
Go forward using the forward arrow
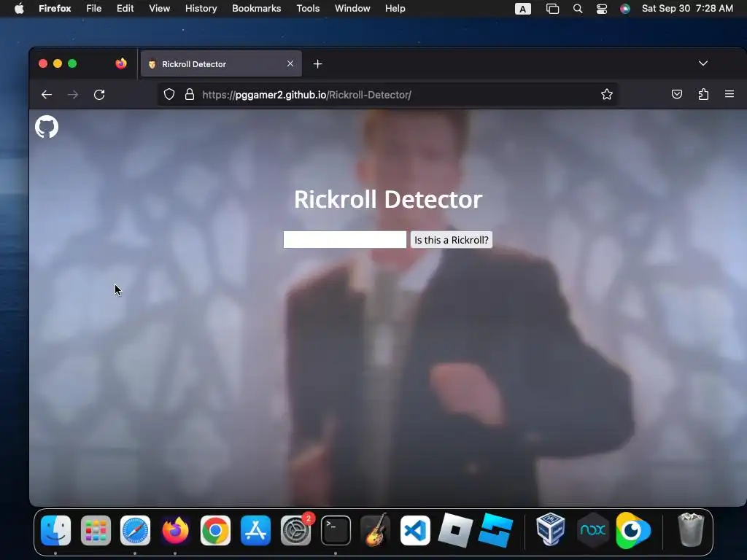click(73, 95)
